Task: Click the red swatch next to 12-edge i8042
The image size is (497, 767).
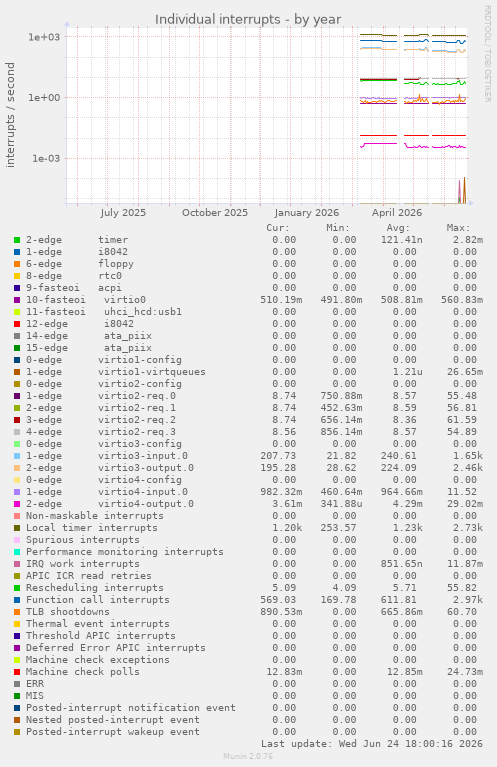Action: click(x=17, y=324)
